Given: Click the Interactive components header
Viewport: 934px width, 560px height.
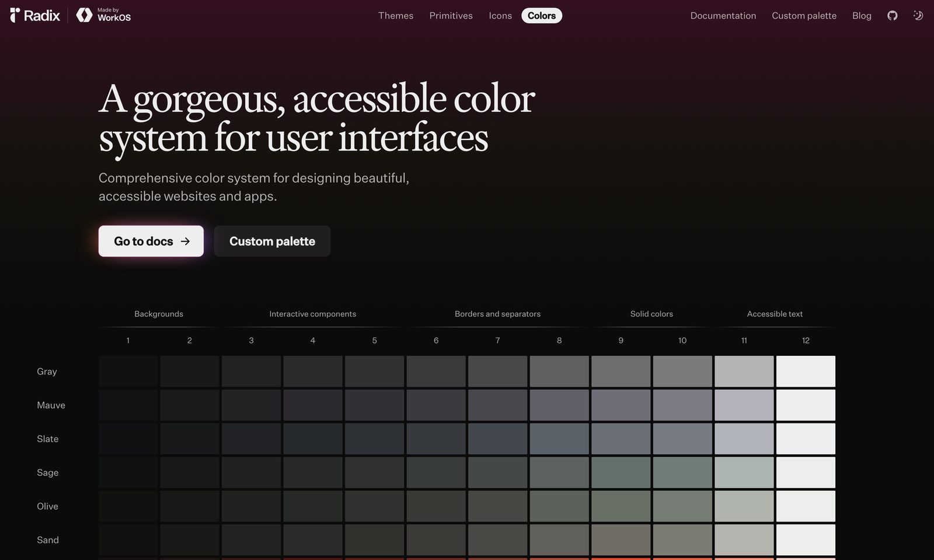Looking at the screenshot, I should tap(313, 314).
